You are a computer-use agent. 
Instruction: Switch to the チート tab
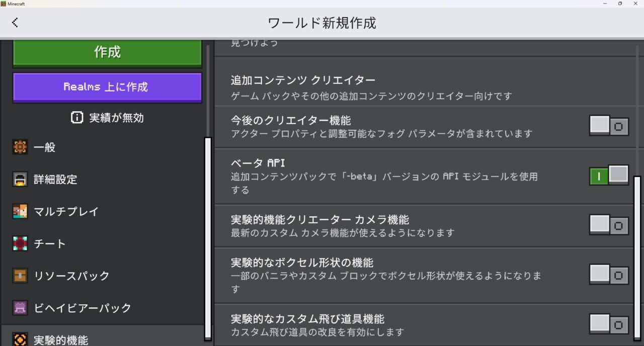tap(103, 244)
